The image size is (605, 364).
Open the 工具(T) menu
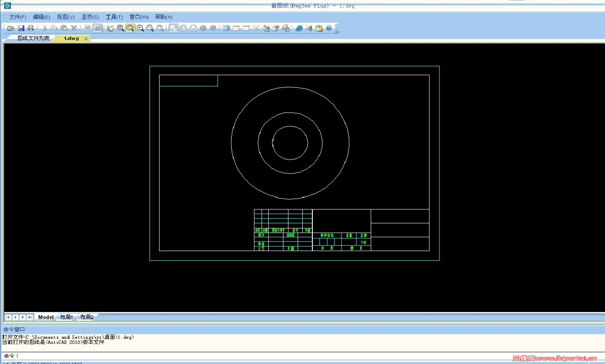(114, 17)
